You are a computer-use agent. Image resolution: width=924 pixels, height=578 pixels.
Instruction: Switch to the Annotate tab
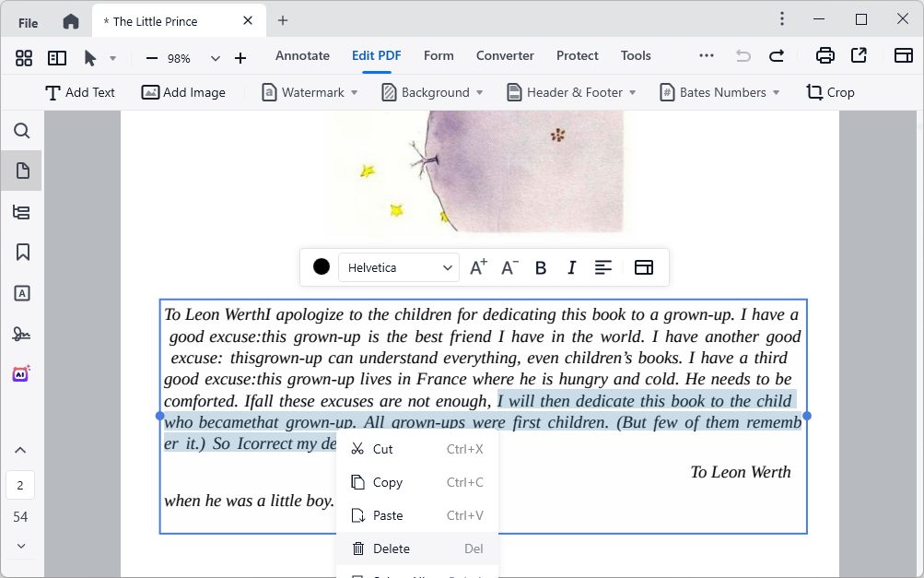(302, 55)
